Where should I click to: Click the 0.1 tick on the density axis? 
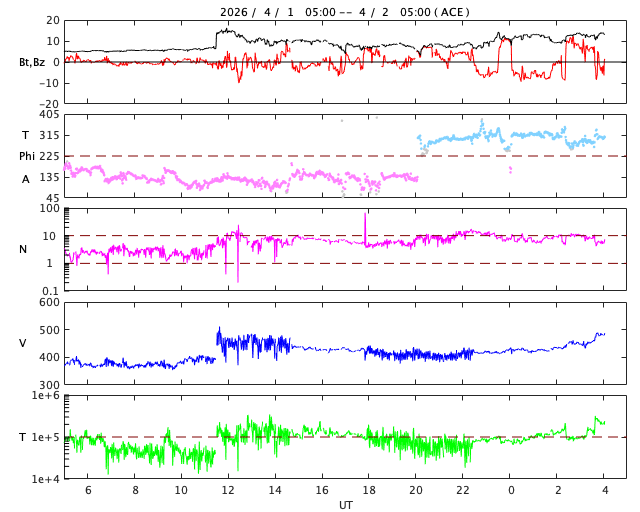pos(51,291)
